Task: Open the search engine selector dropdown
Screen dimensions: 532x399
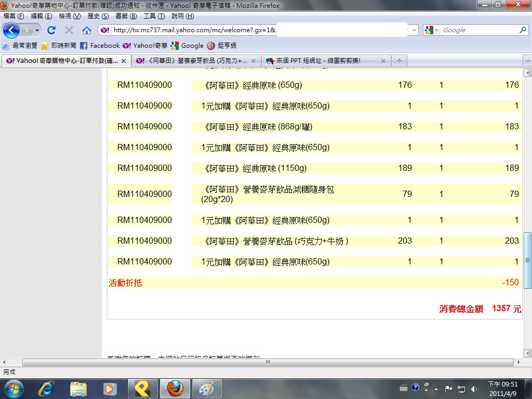Action: [x=432, y=30]
